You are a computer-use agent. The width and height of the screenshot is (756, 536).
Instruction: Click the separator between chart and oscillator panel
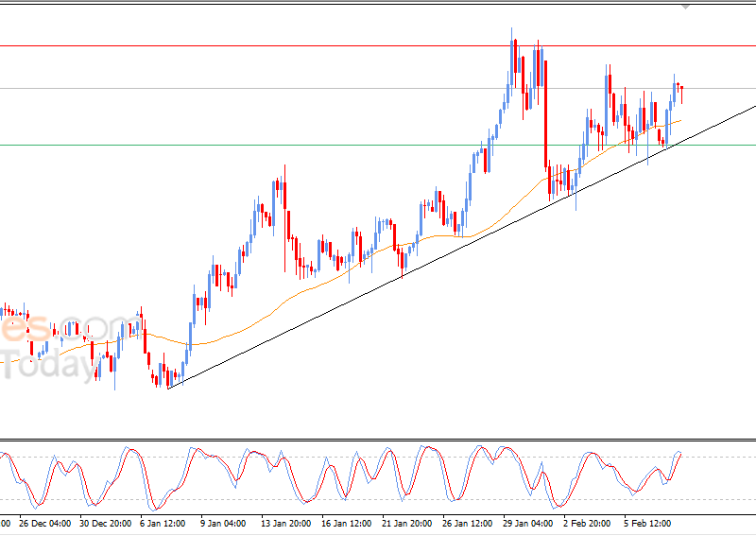click(x=378, y=440)
